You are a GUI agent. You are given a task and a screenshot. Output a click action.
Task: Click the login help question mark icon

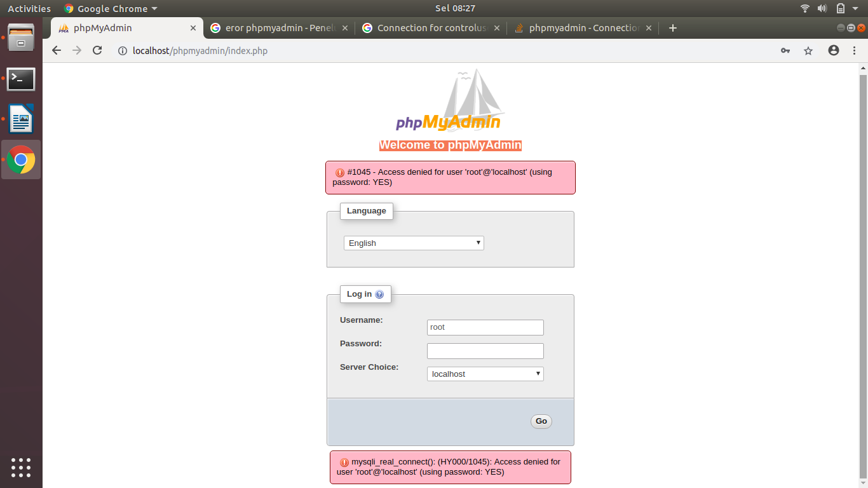click(x=379, y=294)
